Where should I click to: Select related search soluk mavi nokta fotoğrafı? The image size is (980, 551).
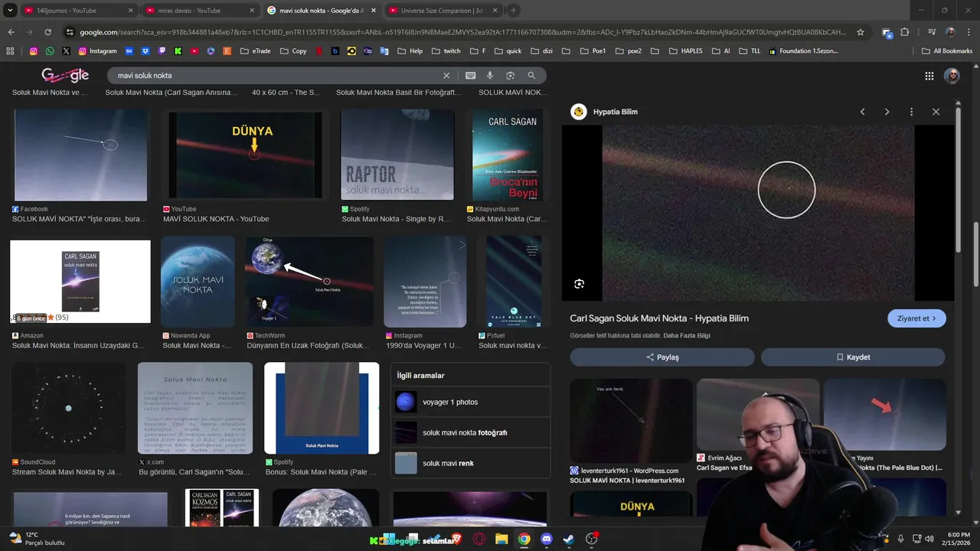pos(470,432)
